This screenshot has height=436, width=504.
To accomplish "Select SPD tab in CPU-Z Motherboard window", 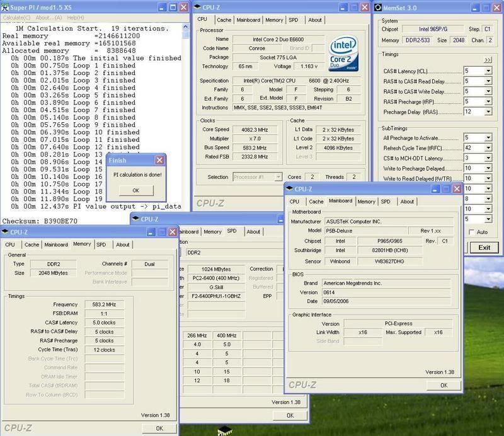I will click(x=386, y=202).
